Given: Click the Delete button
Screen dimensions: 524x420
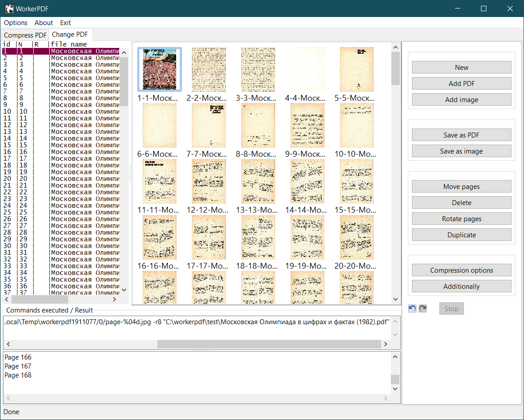Looking at the screenshot, I should tap(462, 202).
